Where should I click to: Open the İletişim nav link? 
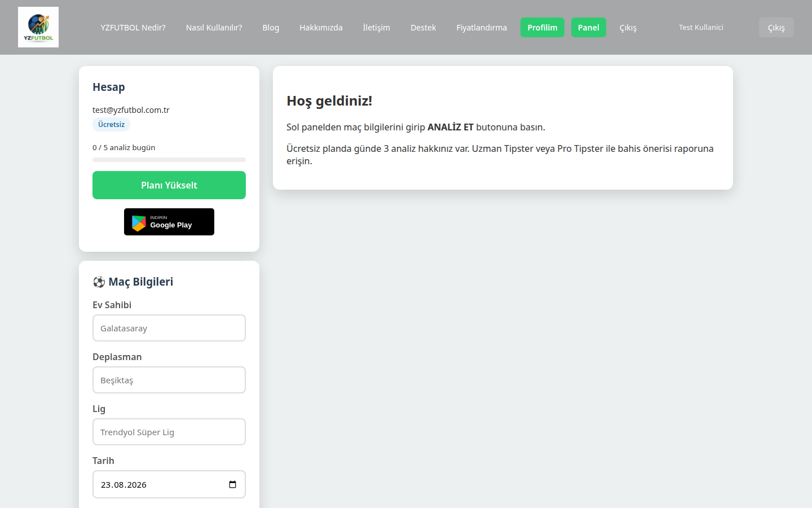point(376,27)
